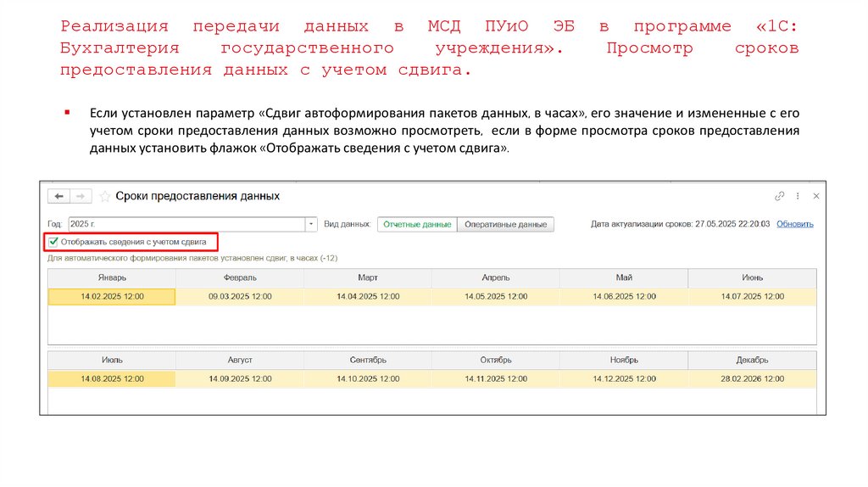
Task: Toggle 'Отображать сведения с учетом сдвига' checkbox
Action: 53,242
